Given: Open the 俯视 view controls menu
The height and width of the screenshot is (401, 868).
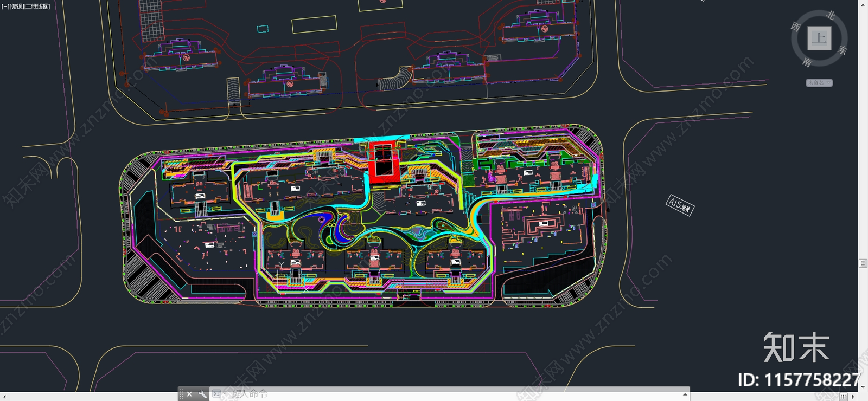Looking at the screenshot, I should pyautogui.click(x=17, y=7).
